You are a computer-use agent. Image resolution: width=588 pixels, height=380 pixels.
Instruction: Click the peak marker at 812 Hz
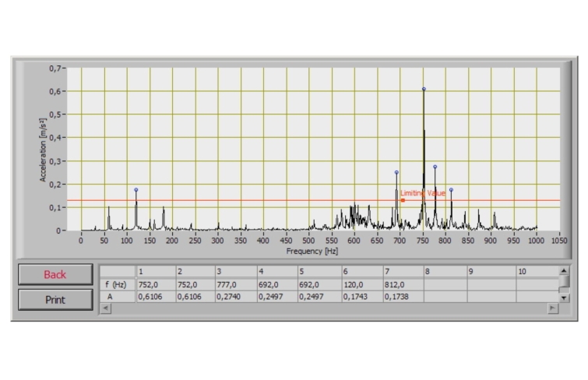451,190
